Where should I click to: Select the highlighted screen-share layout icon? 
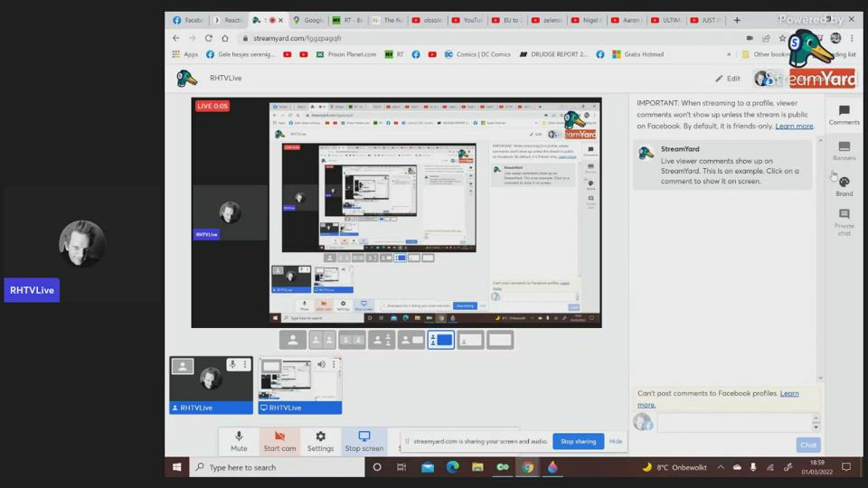point(440,340)
